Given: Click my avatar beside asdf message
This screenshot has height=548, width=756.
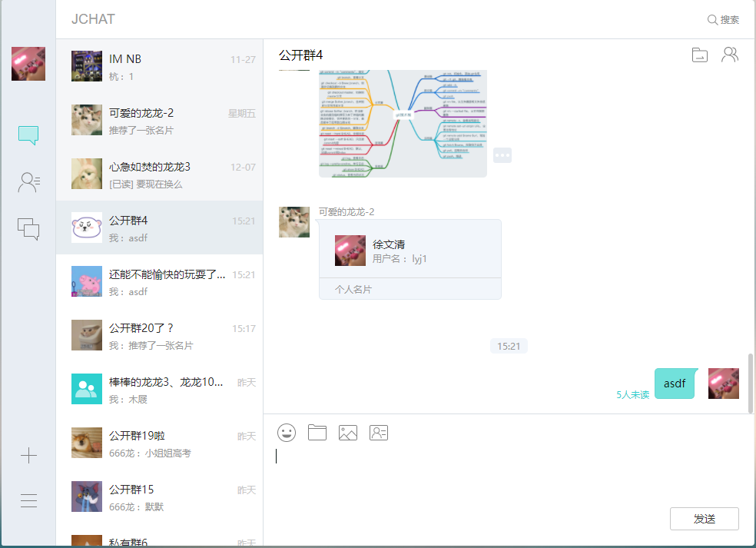Looking at the screenshot, I should [723, 384].
